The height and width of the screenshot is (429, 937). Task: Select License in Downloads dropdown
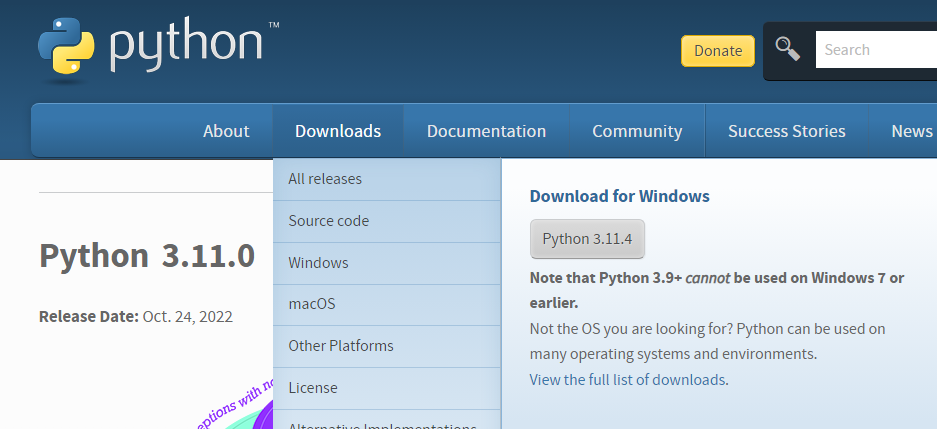click(387, 388)
